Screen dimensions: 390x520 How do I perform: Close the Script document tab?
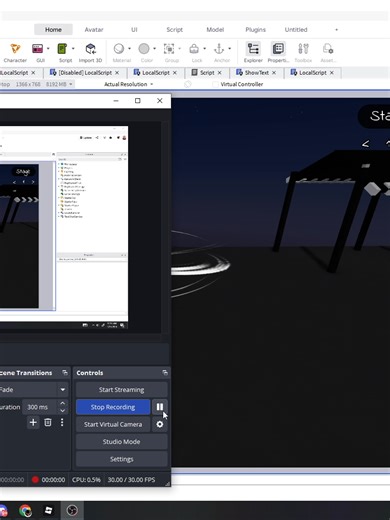pyautogui.click(x=219, y=73)
